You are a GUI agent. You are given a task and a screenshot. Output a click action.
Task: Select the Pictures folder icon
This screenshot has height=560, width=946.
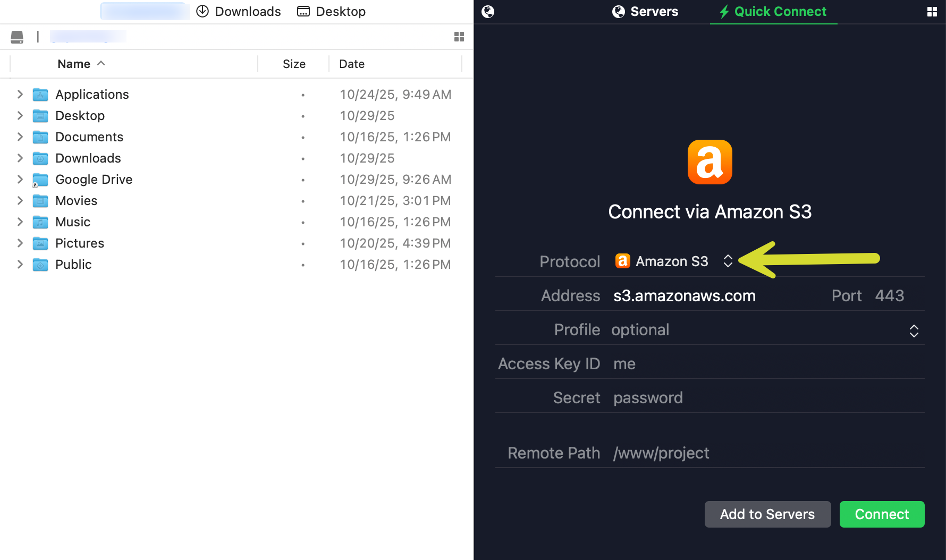(x=40, y=243)
